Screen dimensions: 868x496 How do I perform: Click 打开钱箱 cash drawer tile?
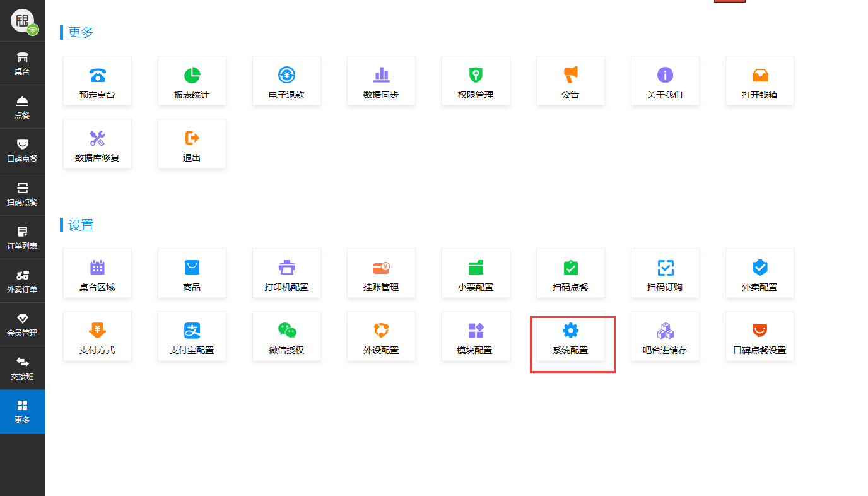(760, 81)
